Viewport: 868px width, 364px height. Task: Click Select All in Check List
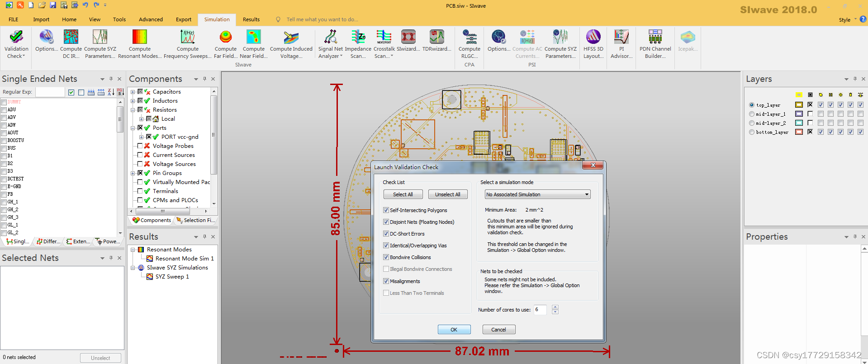click(x=403, y=194)
